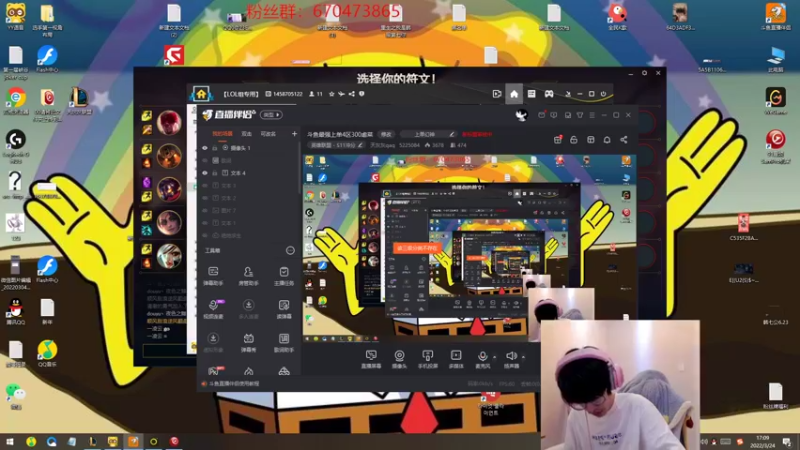Open the 房管助手 tool icon
The height and width of the screenshot is (450, 800).
248,276
